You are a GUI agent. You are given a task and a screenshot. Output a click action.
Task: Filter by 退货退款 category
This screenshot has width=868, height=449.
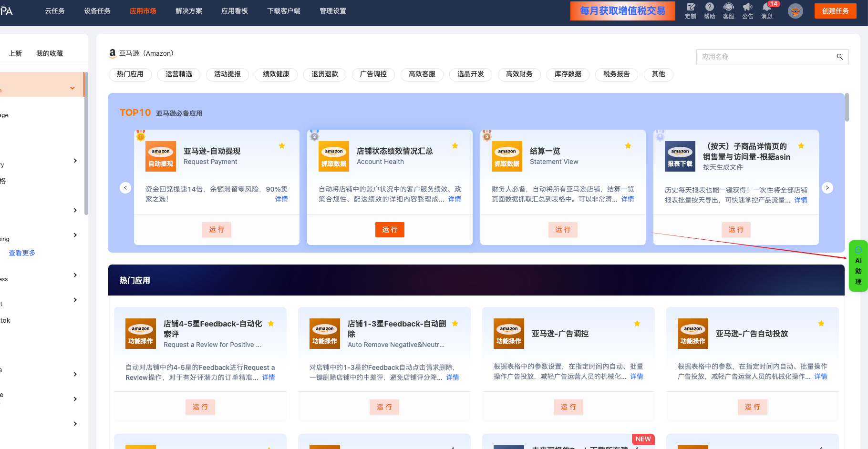(x=325, y=74)
